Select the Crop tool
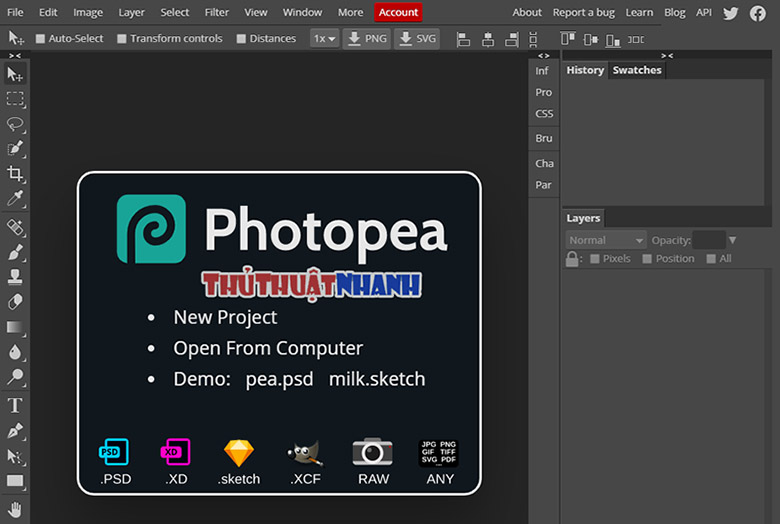 [15, 173]
